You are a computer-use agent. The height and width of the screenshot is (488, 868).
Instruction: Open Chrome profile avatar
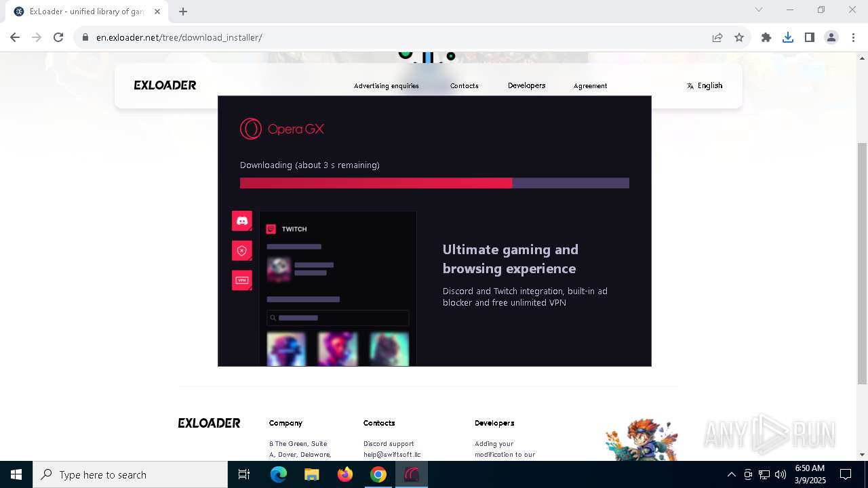831,37
